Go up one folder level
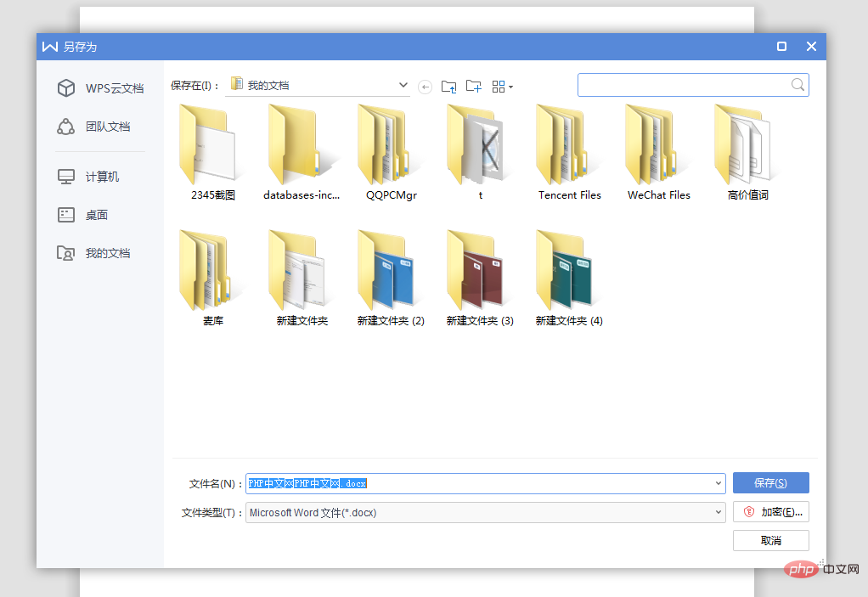This screenshot has width=868, height=597. (x=449, y=87)
